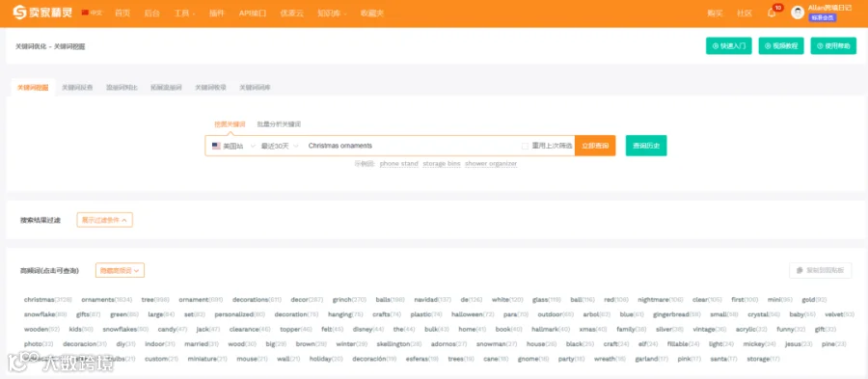Click the 卖家精灵 logo icon
This screenshot has height=379, width=868.
point(19,13)
